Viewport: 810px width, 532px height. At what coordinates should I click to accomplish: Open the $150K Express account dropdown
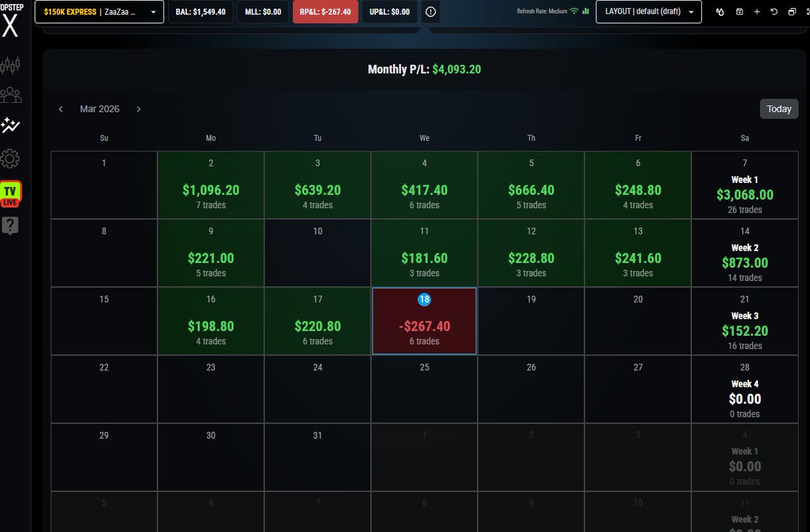pos(99,11)
